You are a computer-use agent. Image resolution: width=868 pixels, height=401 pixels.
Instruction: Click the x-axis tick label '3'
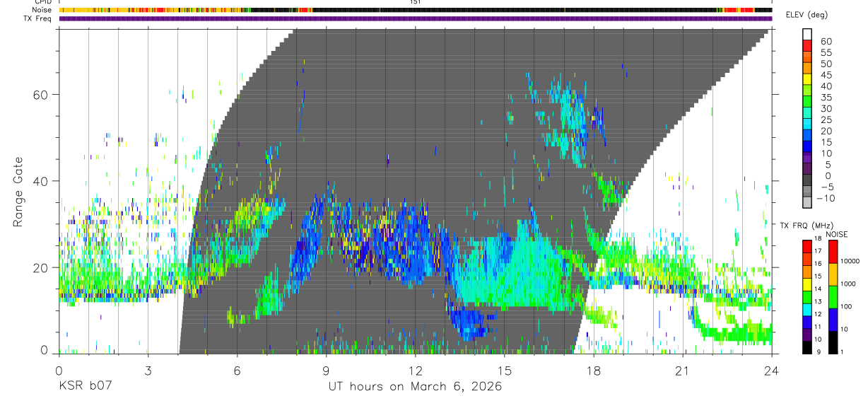coord(148,371)
